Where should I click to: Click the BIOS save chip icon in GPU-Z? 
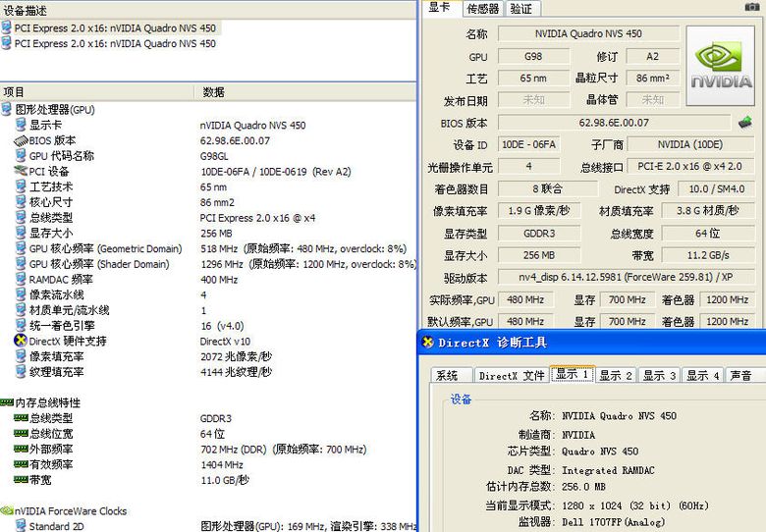(x=745, y=122)
